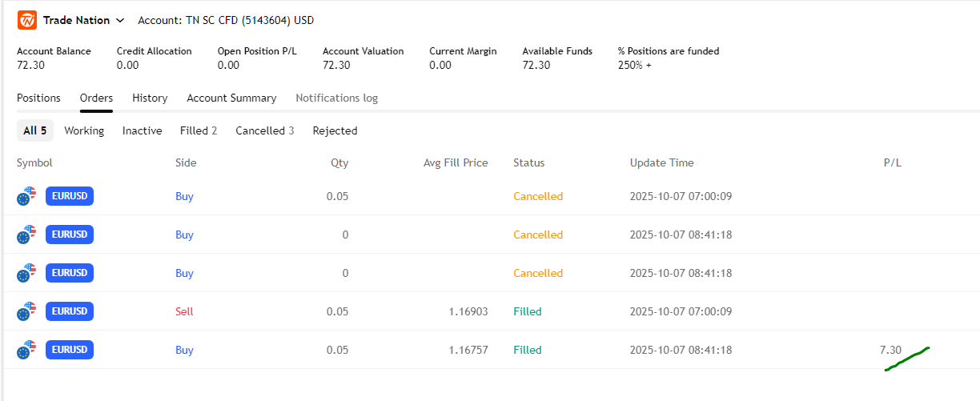Sort by Update Time column header
Image resolution: width=980 pixels, height=401 pixels.
pyautogui.click(x=661, y=162)
